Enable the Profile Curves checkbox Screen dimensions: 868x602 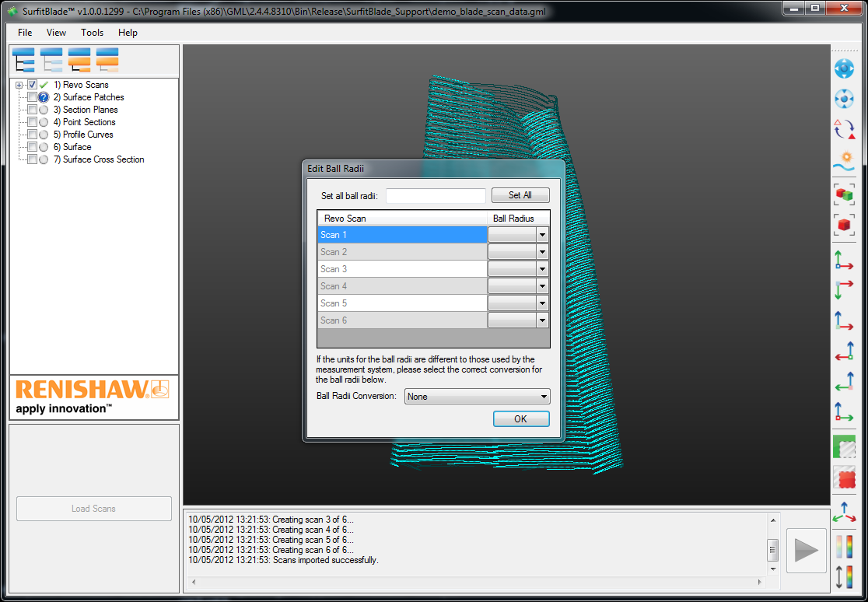tap(32, 135)
